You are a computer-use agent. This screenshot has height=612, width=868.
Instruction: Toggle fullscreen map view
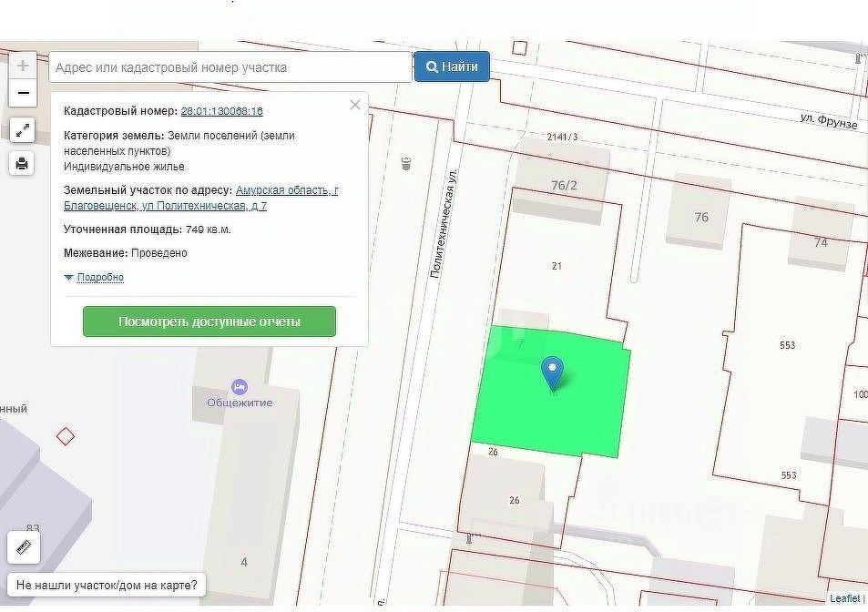coord(22,130)
